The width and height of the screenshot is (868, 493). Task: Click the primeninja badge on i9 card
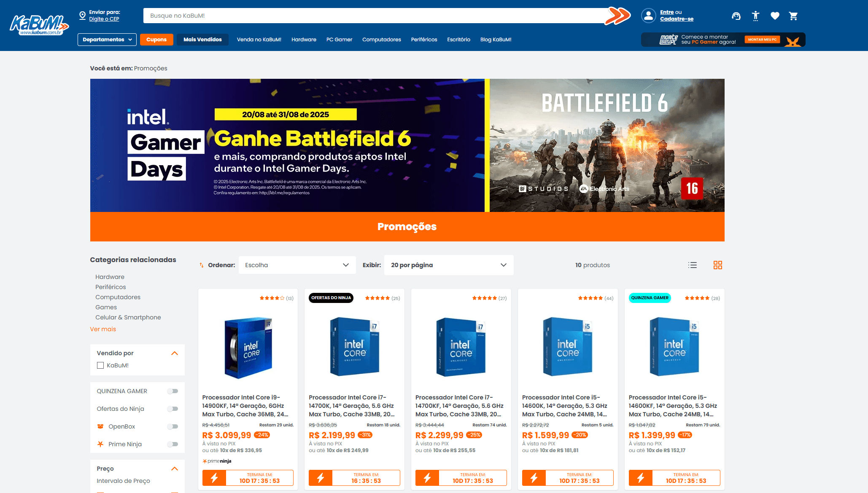click(217, 461)
